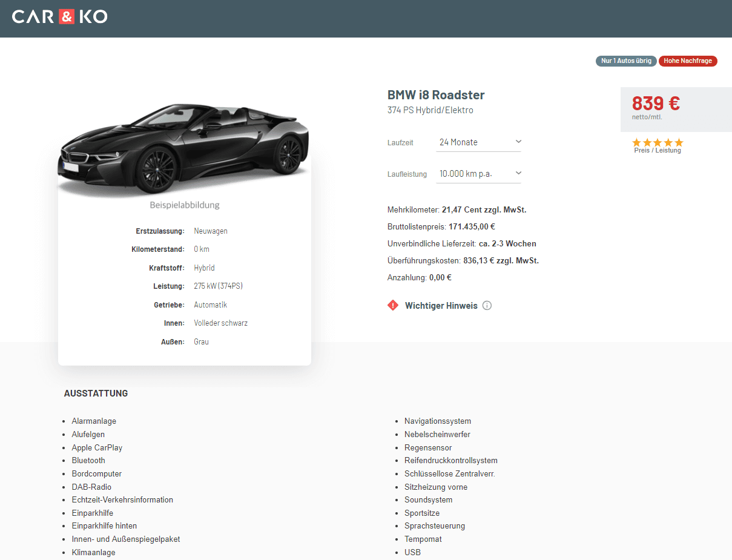
Task: Click the Hohe Nachfrage badge
Action: pos(688,61)
